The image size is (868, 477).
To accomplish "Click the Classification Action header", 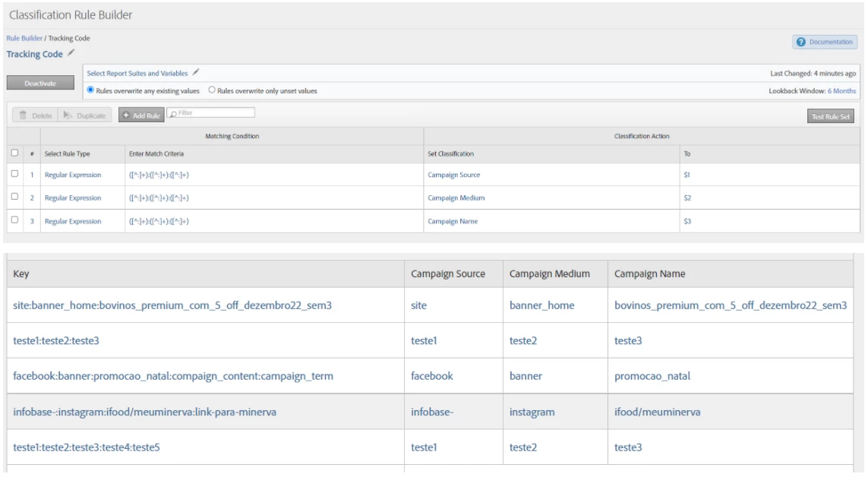I will coord(642,136).
